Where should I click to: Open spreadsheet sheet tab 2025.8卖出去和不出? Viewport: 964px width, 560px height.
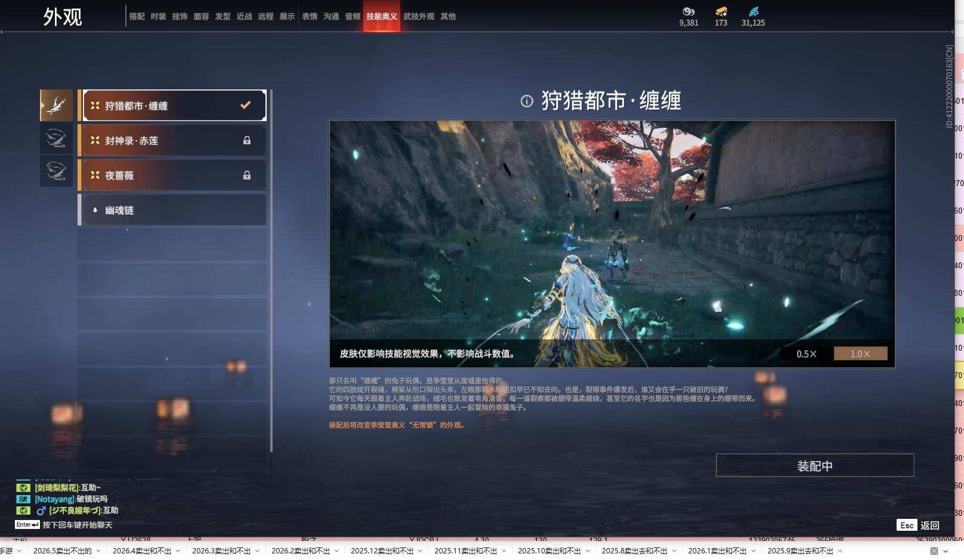click(x=635, y=550)
